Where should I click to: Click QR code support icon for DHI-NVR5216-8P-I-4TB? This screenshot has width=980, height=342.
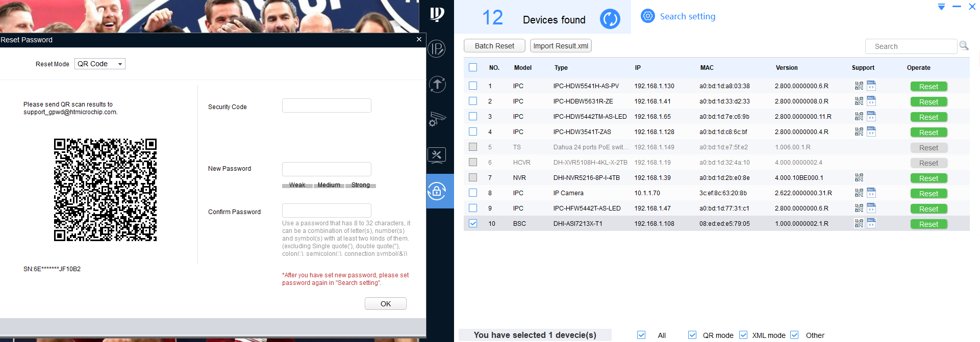[859, 178]
